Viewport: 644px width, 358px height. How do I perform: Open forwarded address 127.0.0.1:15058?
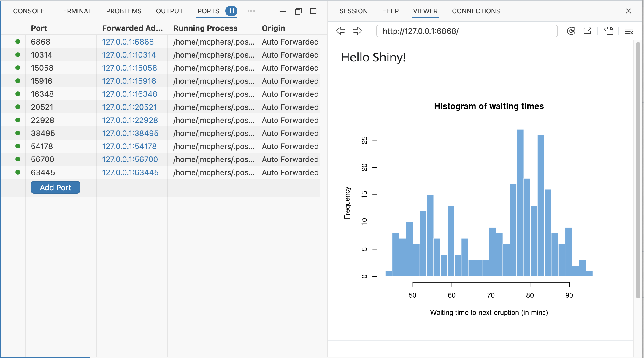(129, 68)
